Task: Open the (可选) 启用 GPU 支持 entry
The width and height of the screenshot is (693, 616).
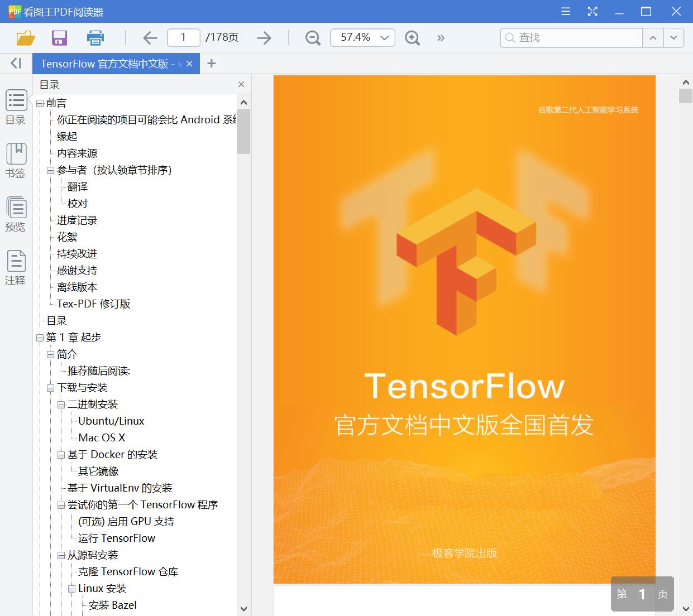Action: tap(126, 521)
